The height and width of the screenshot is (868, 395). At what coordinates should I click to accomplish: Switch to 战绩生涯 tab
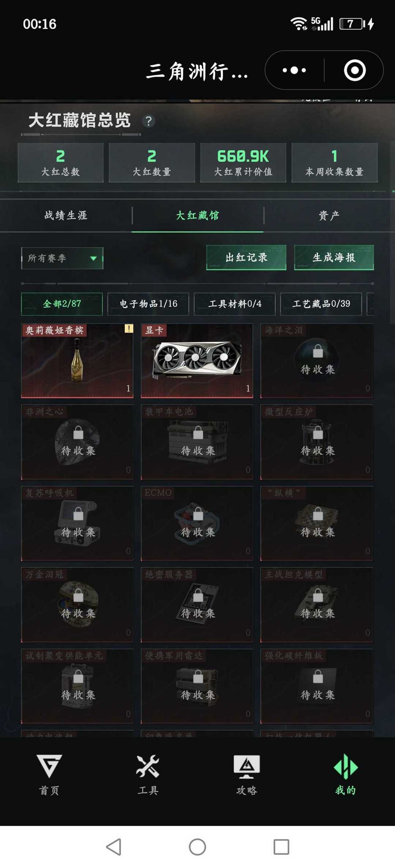[66, 215]
